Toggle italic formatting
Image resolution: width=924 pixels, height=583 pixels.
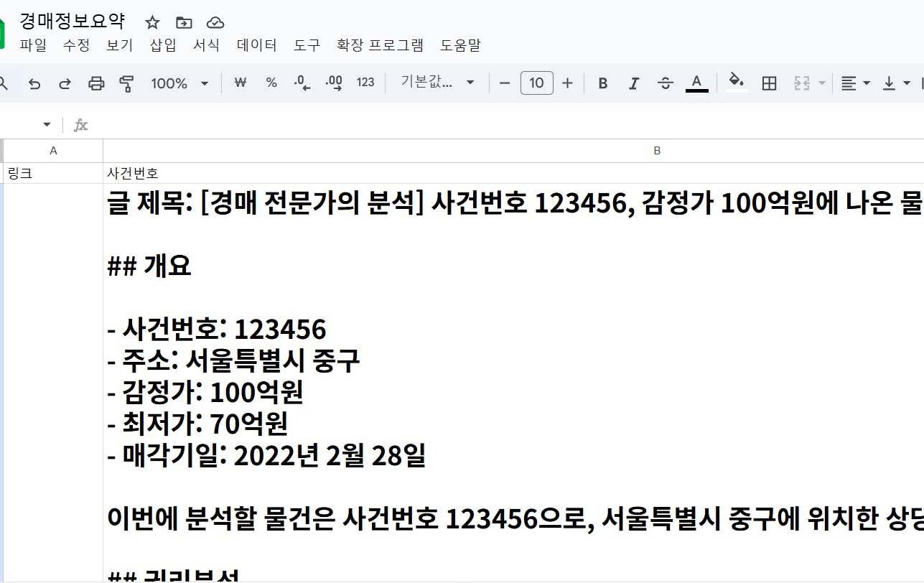click(634, 83)
